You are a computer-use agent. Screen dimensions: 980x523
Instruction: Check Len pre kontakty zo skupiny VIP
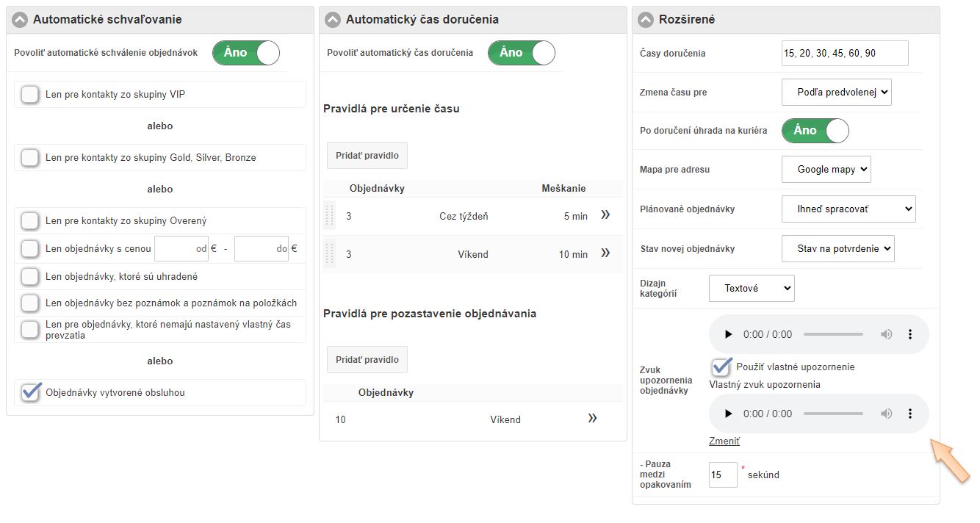(30, 95)
